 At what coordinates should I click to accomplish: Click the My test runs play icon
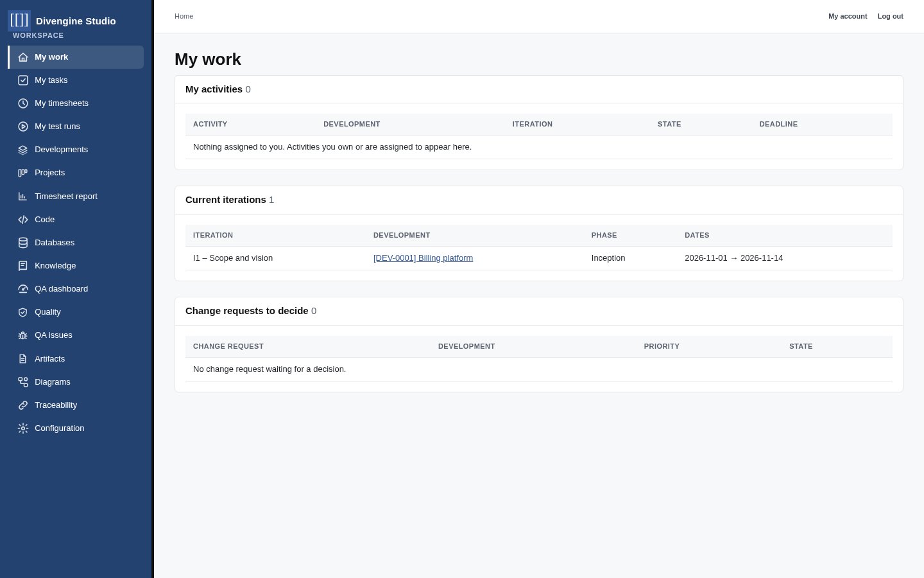point(23,127)
